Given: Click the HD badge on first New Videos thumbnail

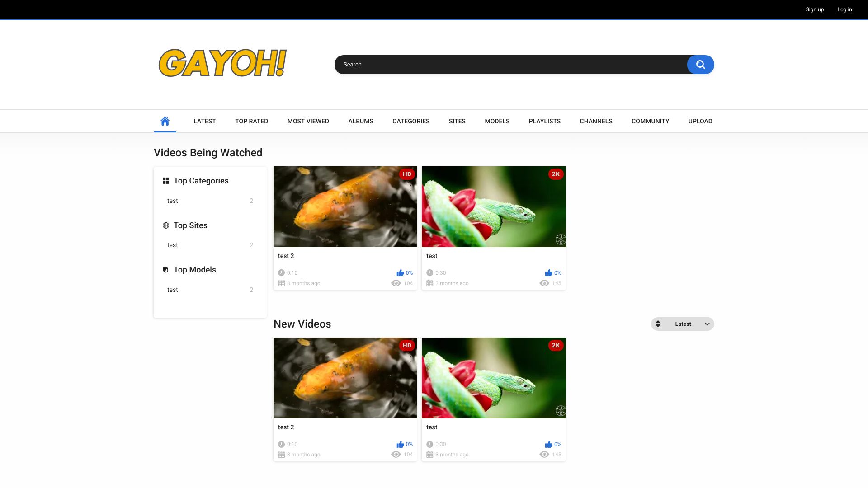Looking at the screenshot, I should (x=407, y=345).
